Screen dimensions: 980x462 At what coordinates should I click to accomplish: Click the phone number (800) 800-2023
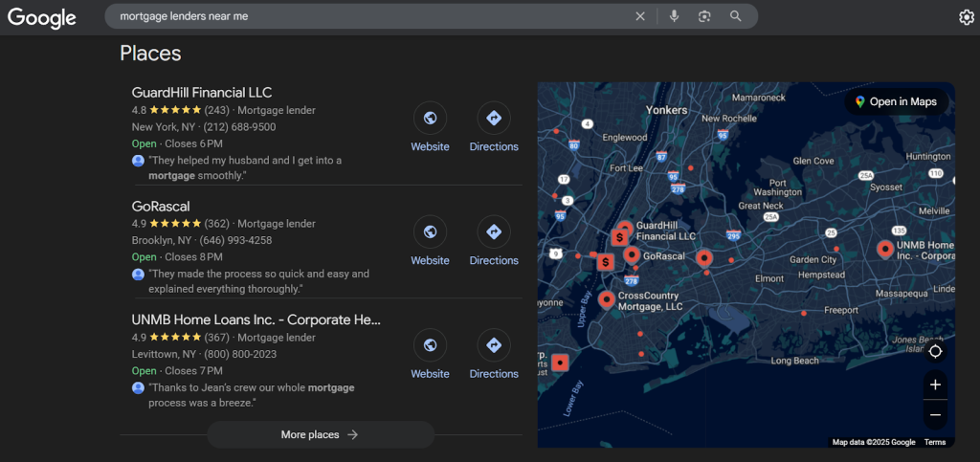point(240,354)
